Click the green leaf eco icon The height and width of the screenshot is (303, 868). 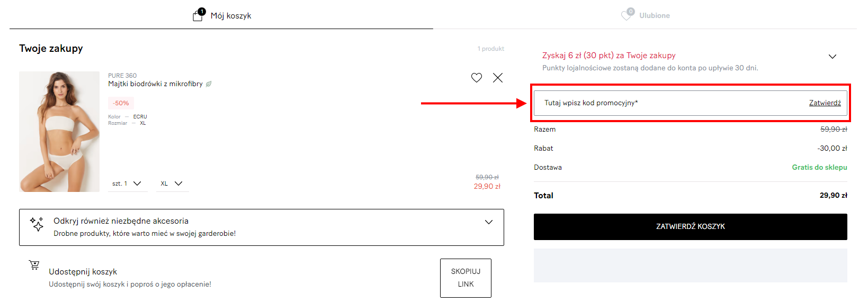[x=209, y=84]
